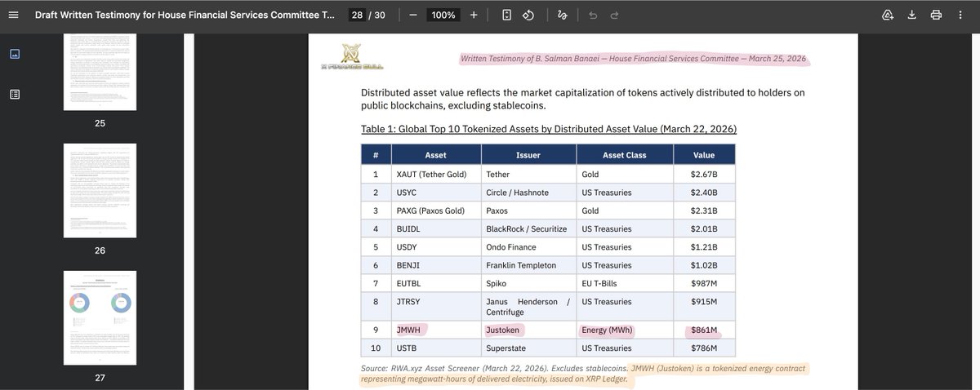Click the highlighted '$861M' value cell
Viewport: 980px width, 390px height.
coord(704,330)
